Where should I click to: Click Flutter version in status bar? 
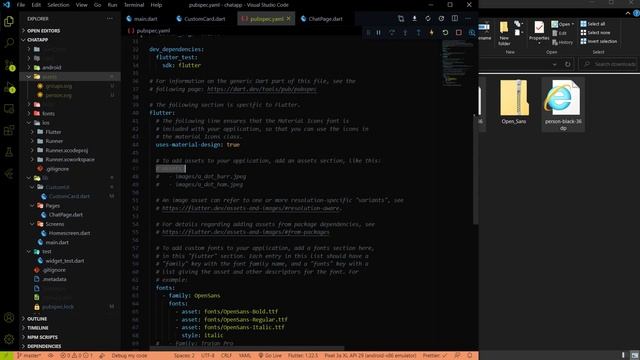click(x=303, y=356)
